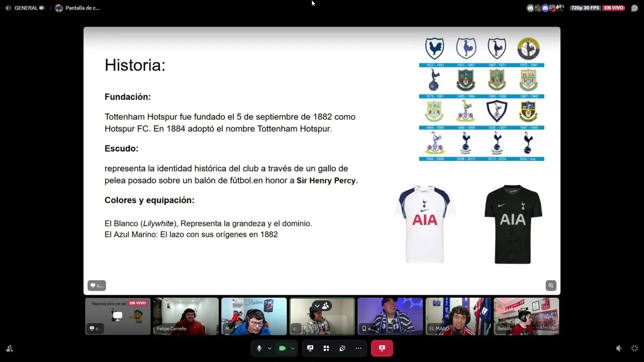The width and height of the screenshot is (644, 362).
Task: Open more options menu
Action: pos(358,348)
